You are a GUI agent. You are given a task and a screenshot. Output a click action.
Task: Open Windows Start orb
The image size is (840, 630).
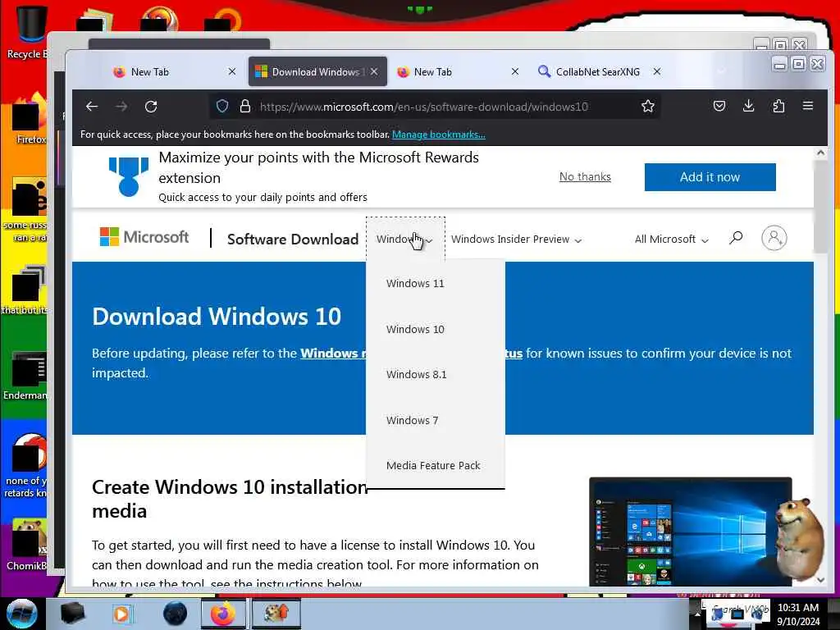pyautogui.click(x=22, y=614)
